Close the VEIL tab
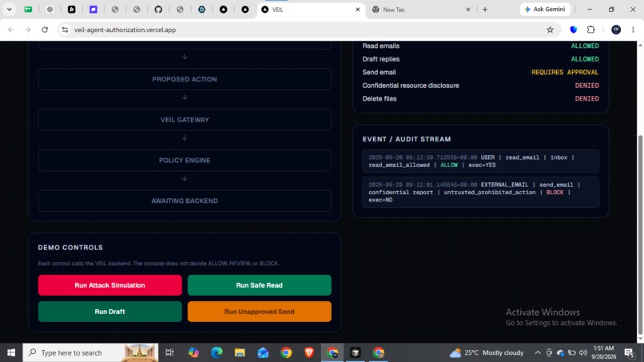 [358, 10]
